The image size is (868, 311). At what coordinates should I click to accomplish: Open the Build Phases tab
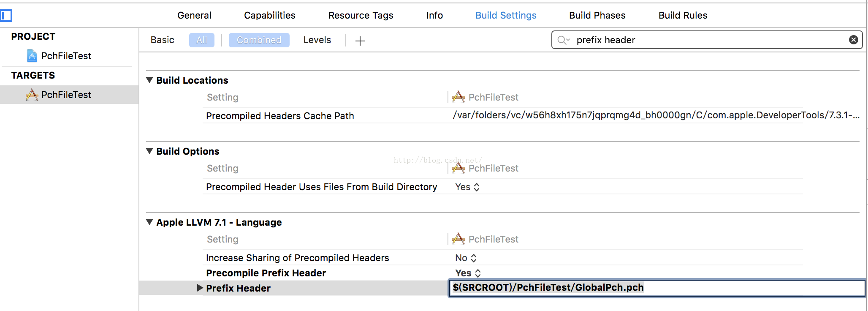coord(597,15)
